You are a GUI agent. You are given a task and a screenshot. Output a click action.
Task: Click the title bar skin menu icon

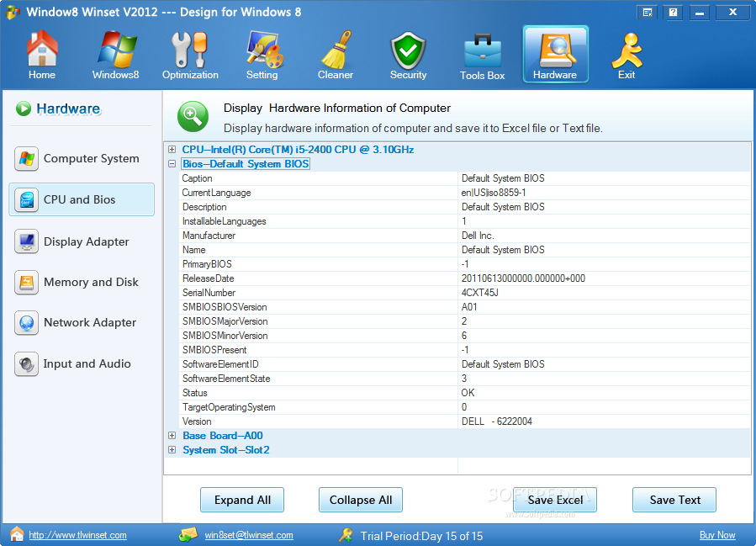(648, 13)
